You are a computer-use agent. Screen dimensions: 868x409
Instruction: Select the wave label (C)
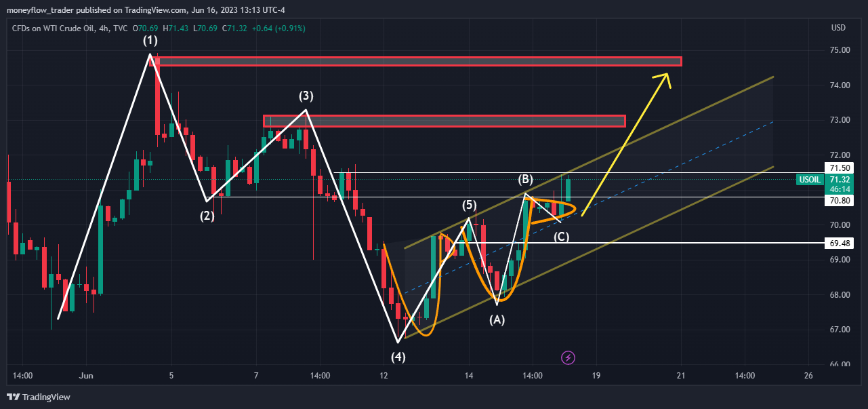561,237
